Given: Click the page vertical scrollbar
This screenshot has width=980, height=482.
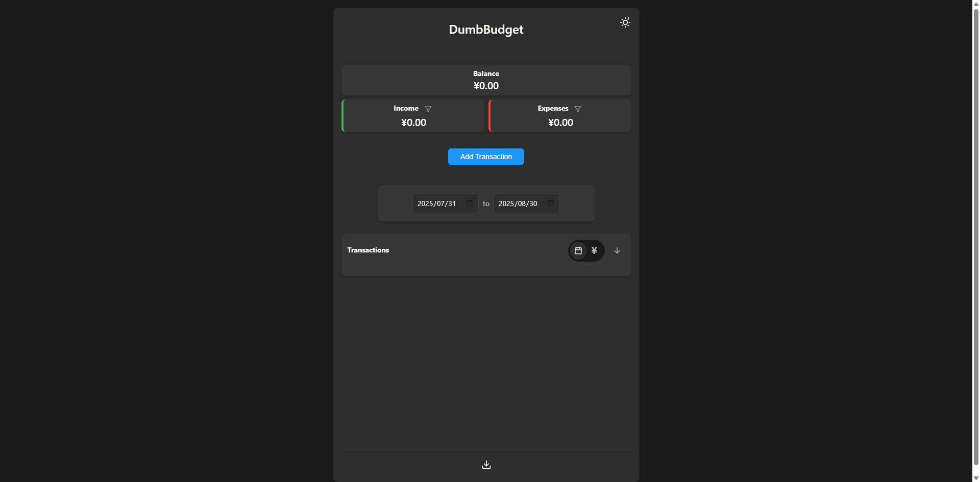Looking at the screenshot, I should [x=976, y=237].
